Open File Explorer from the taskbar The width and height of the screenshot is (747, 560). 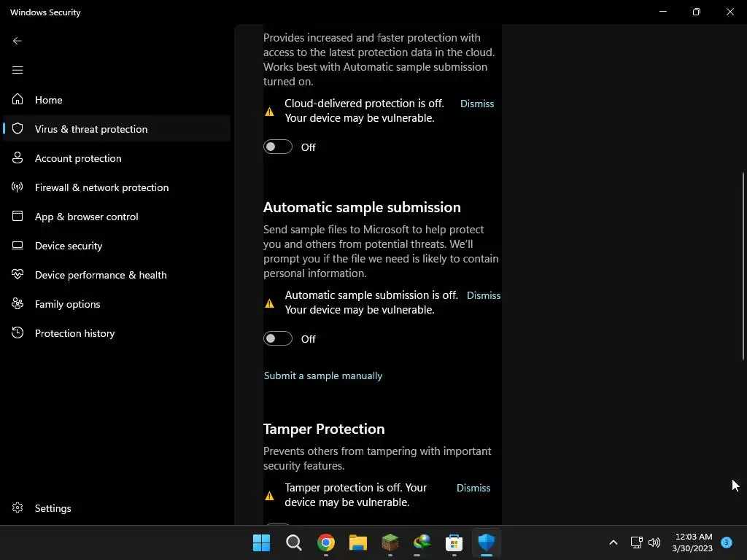(x=357, y=542)
